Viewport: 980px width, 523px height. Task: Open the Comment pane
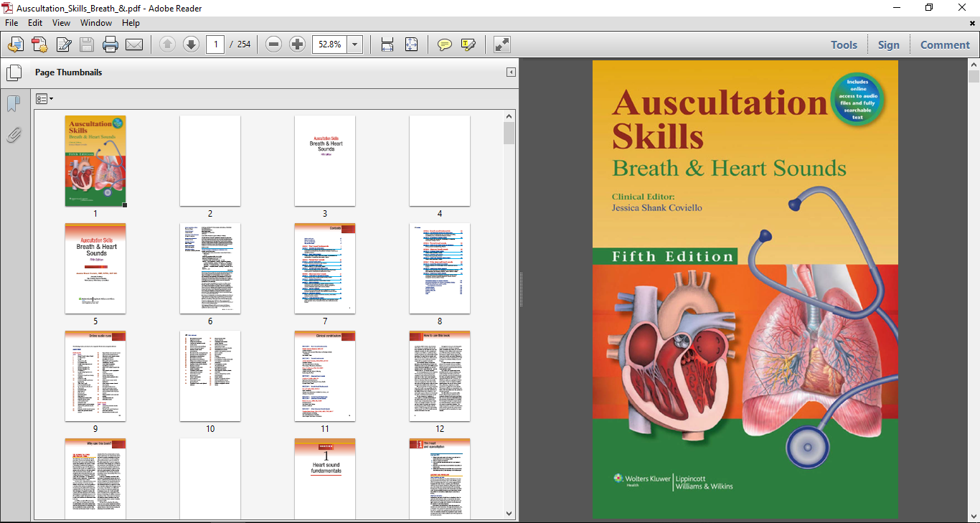pos(945,44)
